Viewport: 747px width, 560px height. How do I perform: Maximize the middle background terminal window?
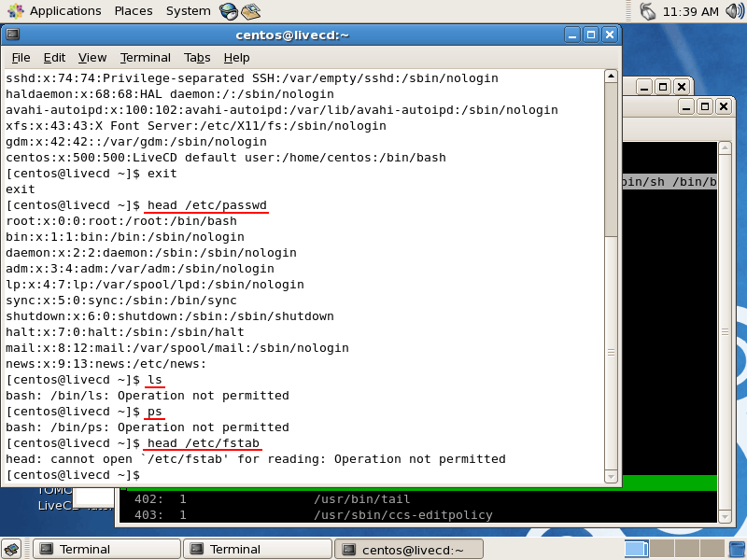pos(705,106)
